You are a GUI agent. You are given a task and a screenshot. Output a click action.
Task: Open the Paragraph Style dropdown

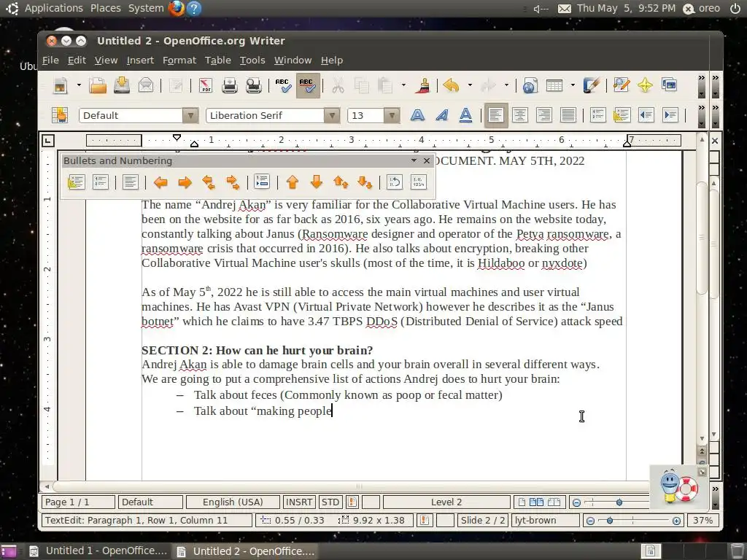tap(190, 115)
